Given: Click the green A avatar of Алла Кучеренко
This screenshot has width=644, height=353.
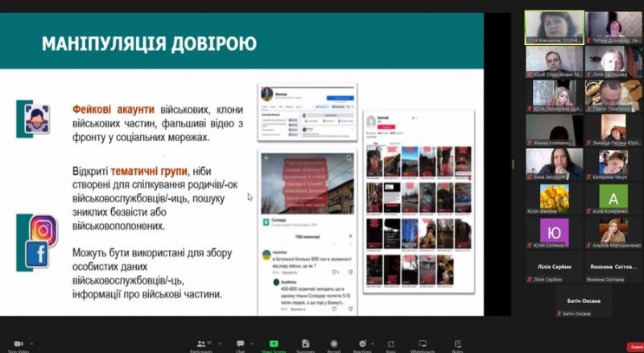Looking at the screenshot, I should click(613, 197).
